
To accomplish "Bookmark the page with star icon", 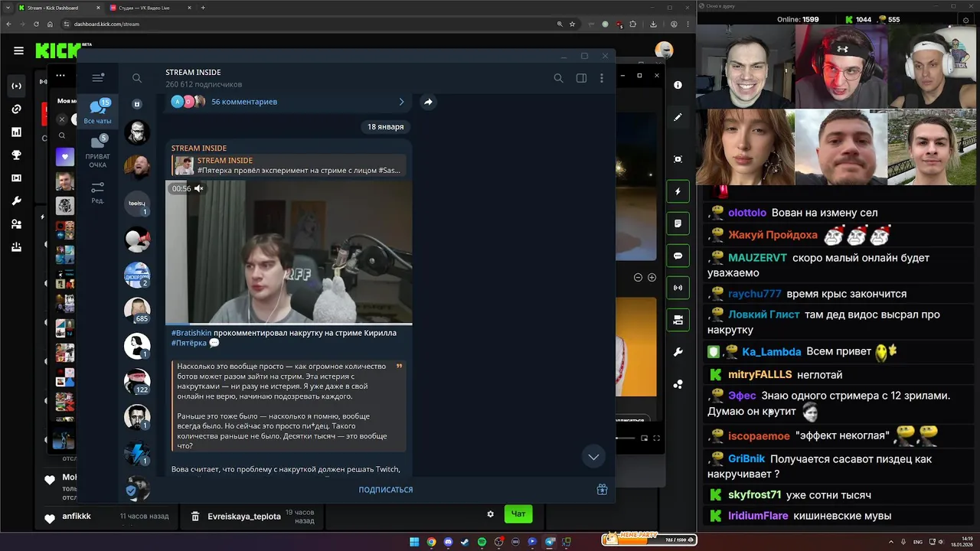I will click(x=572, y=24).
